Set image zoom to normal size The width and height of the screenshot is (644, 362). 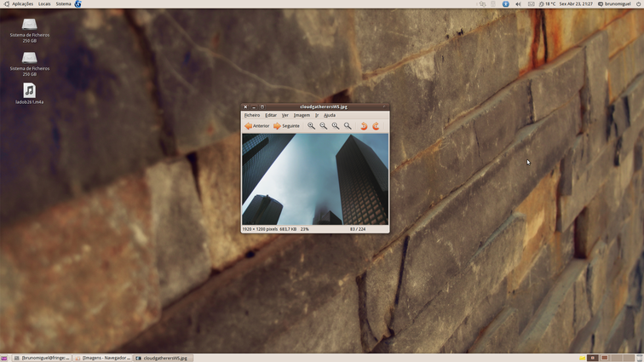(335, 126)
